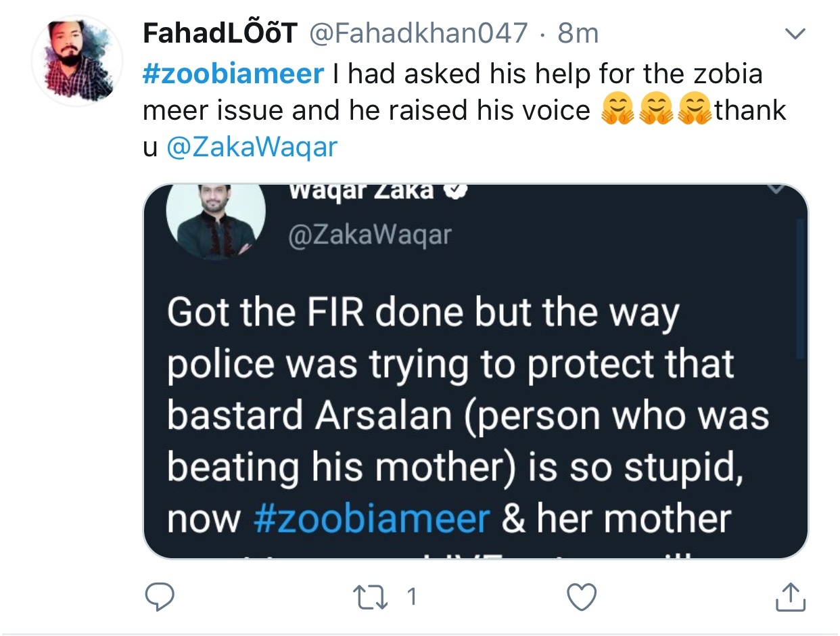This screenshot has width=840, height=636.
Task: Open the FahadLÕõT display name
Action: click(x=220, y=32)
